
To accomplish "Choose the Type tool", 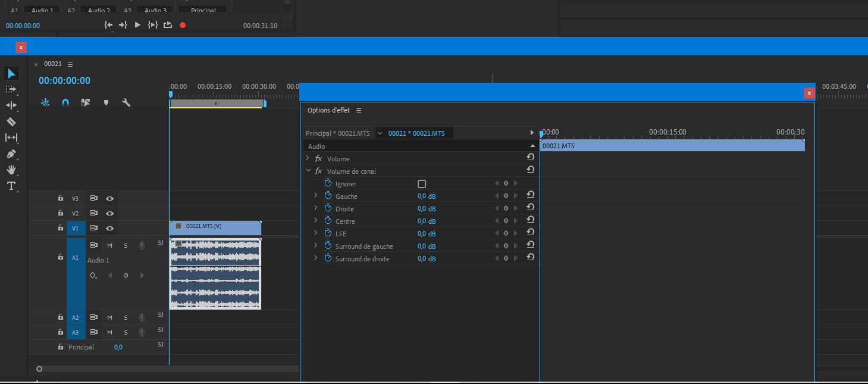I will tap(11, 186).
